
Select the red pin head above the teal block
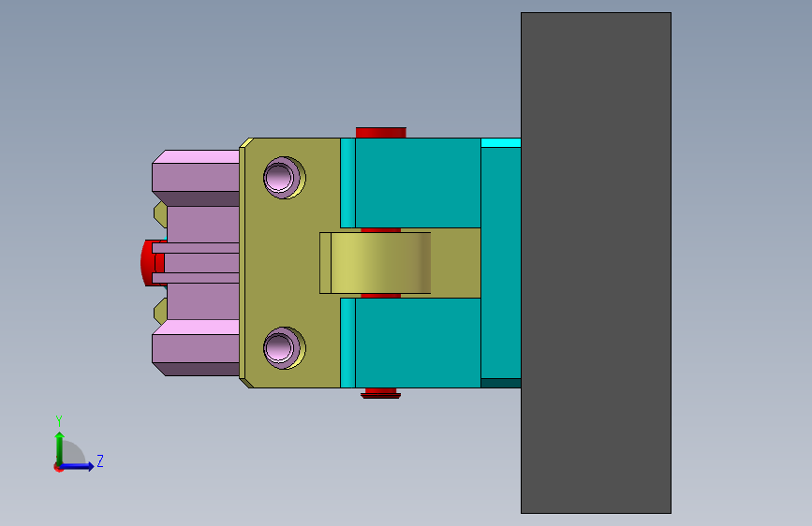380,133
